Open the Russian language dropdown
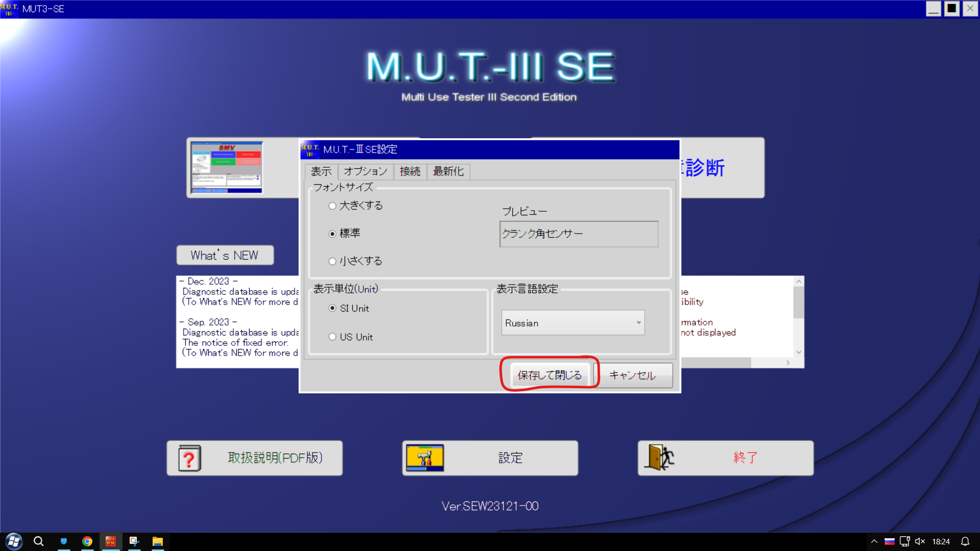Screen dimensions: 980x551 point(573,323)
